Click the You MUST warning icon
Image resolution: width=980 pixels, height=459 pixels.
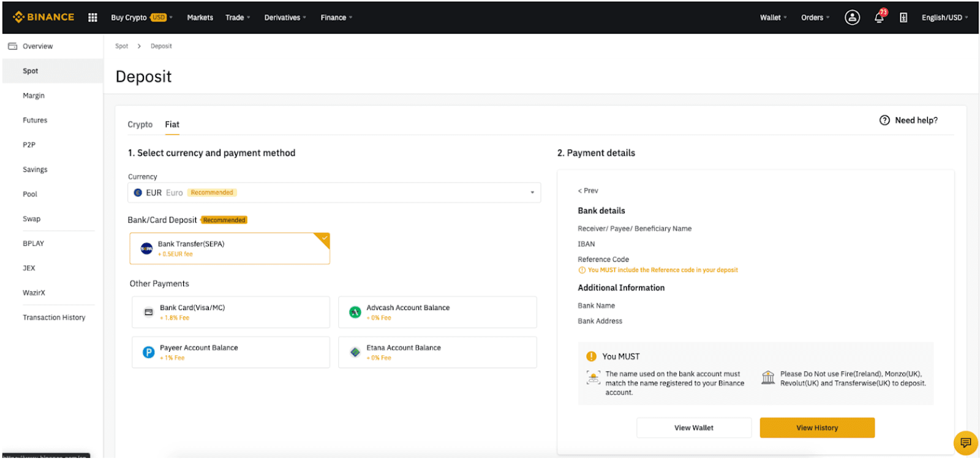591,356
